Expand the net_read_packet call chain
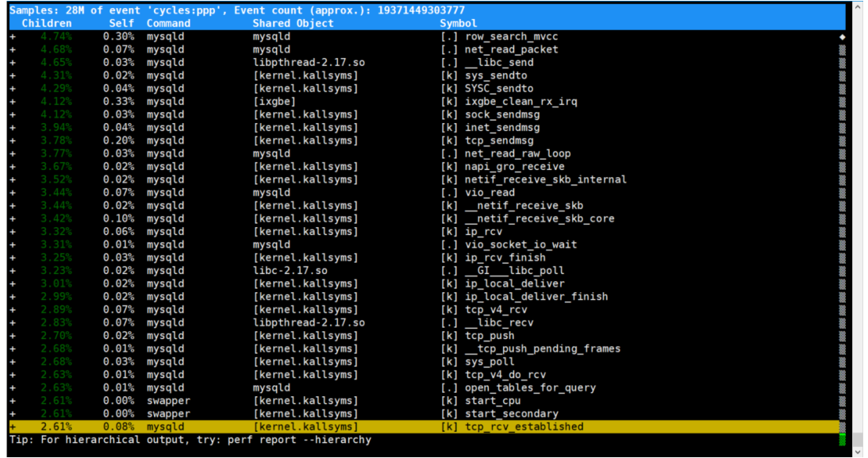The image size is (868, 458). click(13, 50)
